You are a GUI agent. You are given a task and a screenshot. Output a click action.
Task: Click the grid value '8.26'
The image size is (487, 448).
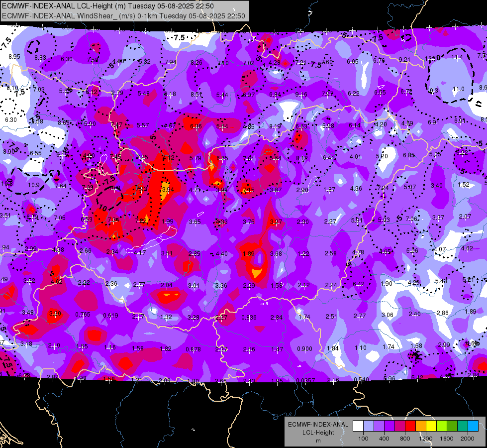pyautogui.click(x=196, y=63)
